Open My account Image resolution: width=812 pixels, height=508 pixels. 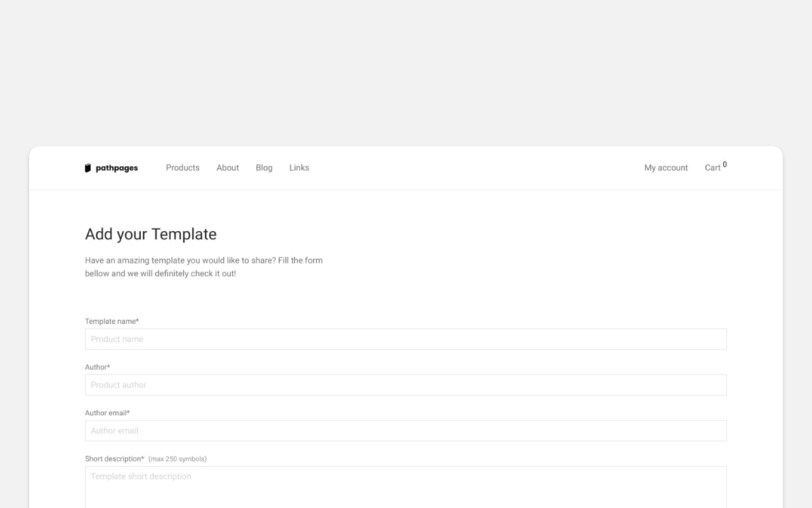tap(666, 168)
